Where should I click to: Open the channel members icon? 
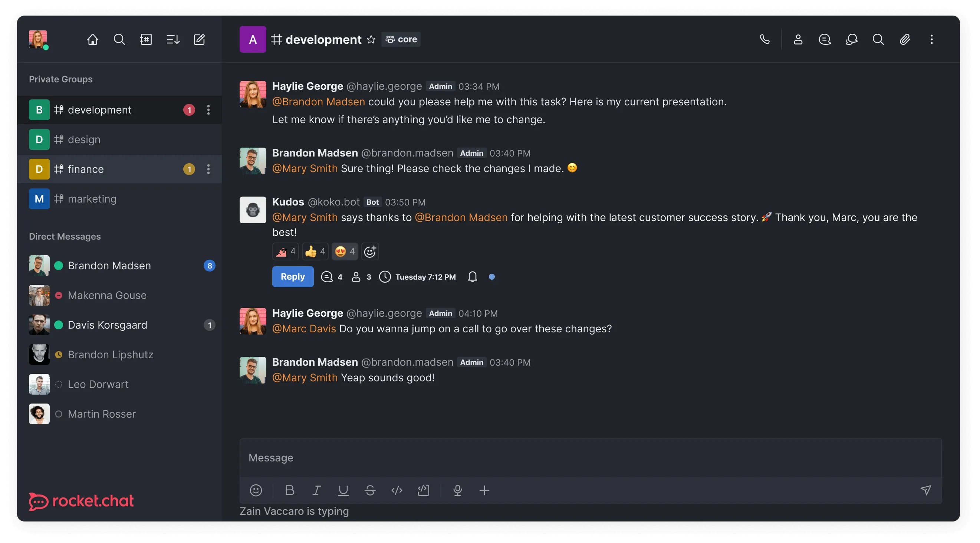(798, 40)
